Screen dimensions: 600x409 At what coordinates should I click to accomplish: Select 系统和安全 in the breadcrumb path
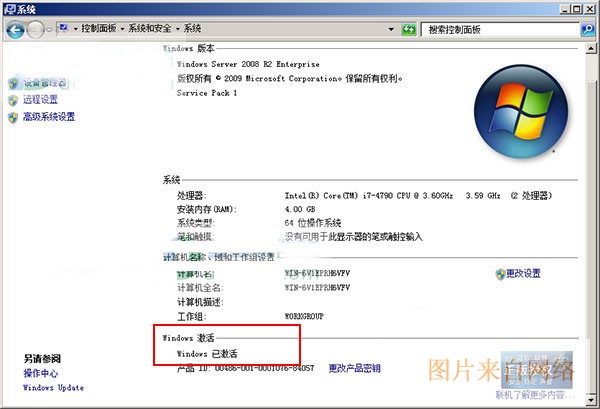(150, 29)
